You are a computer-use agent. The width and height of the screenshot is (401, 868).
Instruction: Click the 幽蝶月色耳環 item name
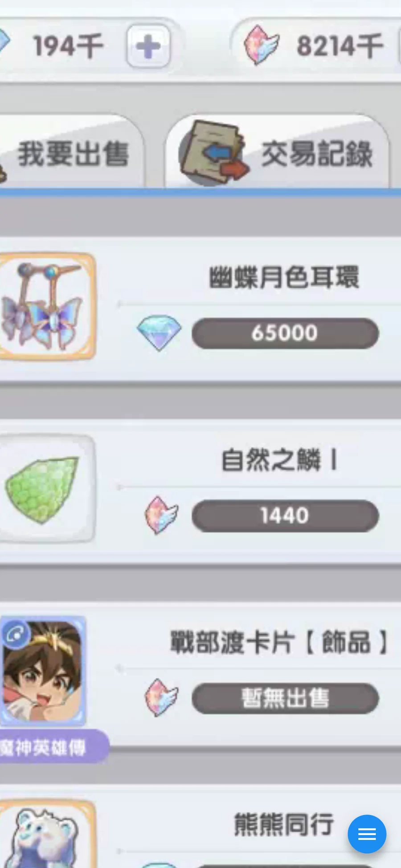tap(284, 277)
